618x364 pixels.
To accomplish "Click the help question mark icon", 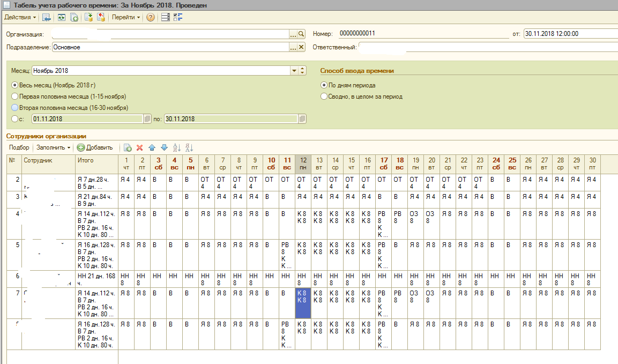I will [151, 17].
